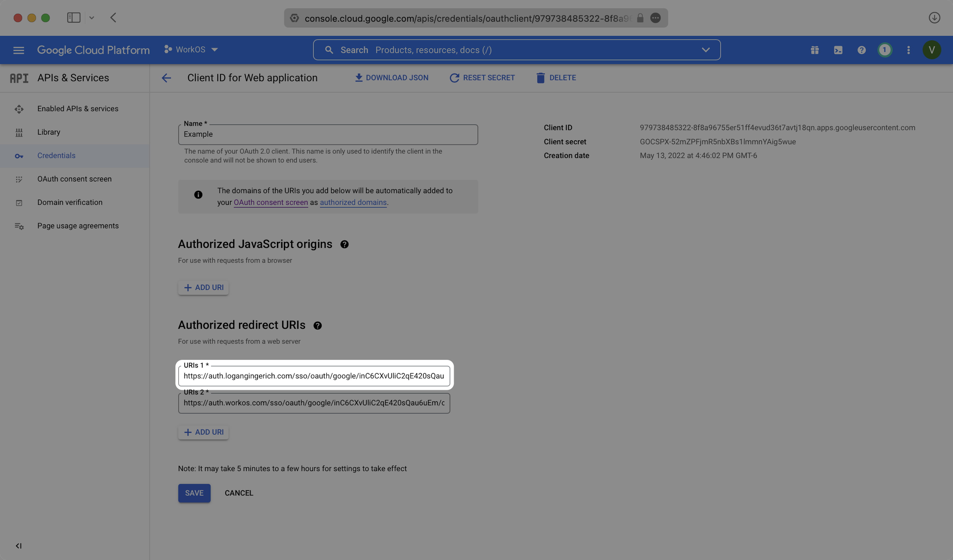The height and width of the screenshot is (560, 953).
Task: Collapse the left sidebar panel
Action: [19, 546]
